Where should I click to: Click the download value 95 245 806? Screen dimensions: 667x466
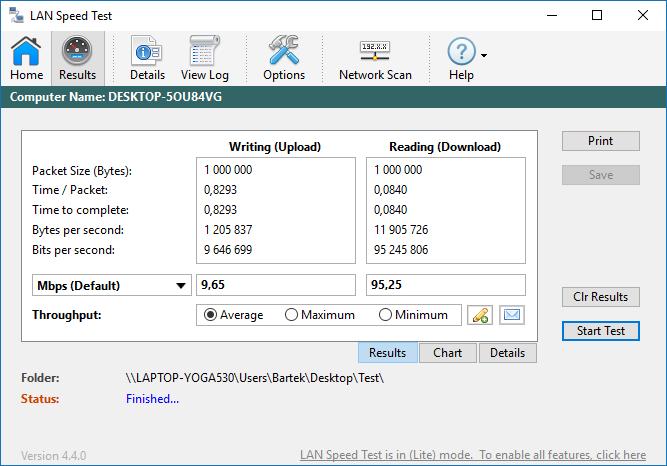coord(401,250)
